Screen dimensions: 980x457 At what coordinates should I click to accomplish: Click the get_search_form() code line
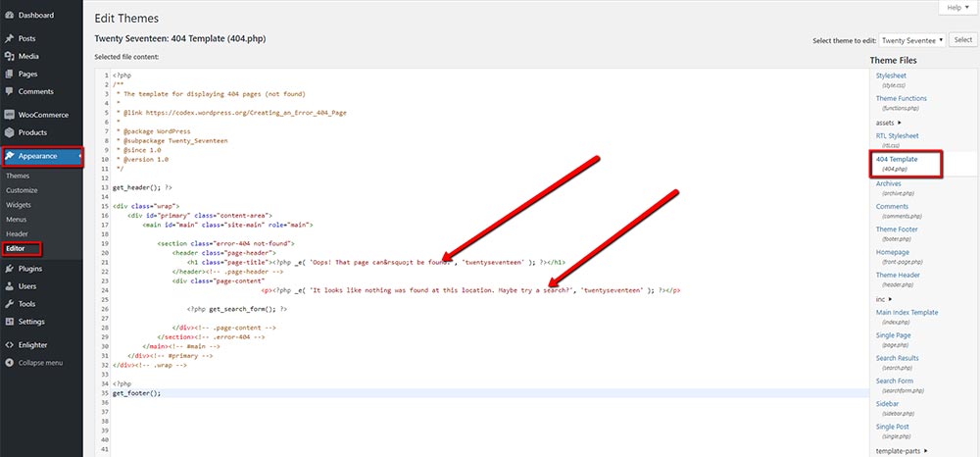(237, 309)
